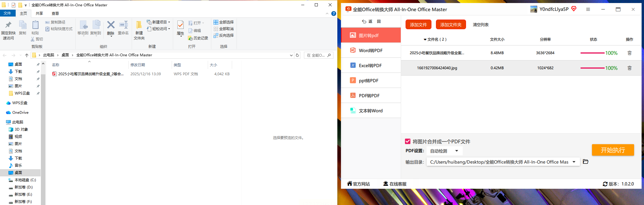
Task: Open the Word转PDF converter
Action: point(371,50)
